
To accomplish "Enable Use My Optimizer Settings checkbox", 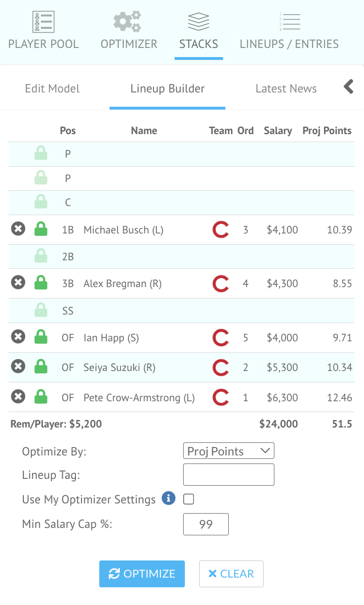I will tap(188, 499).
